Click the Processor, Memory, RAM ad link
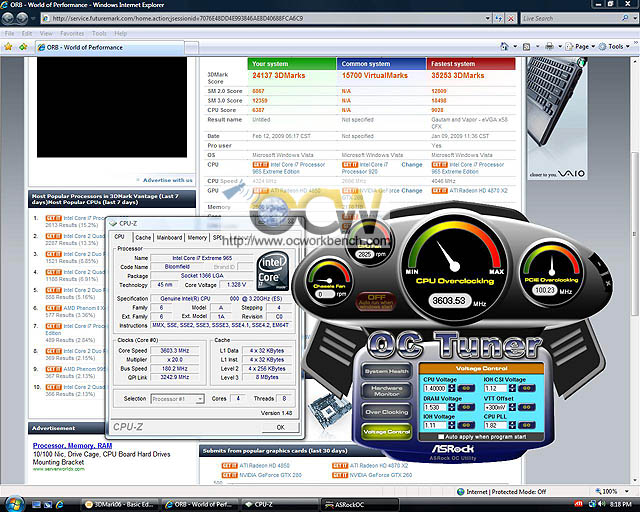This screenshot has height=512, width=640. 72,445
